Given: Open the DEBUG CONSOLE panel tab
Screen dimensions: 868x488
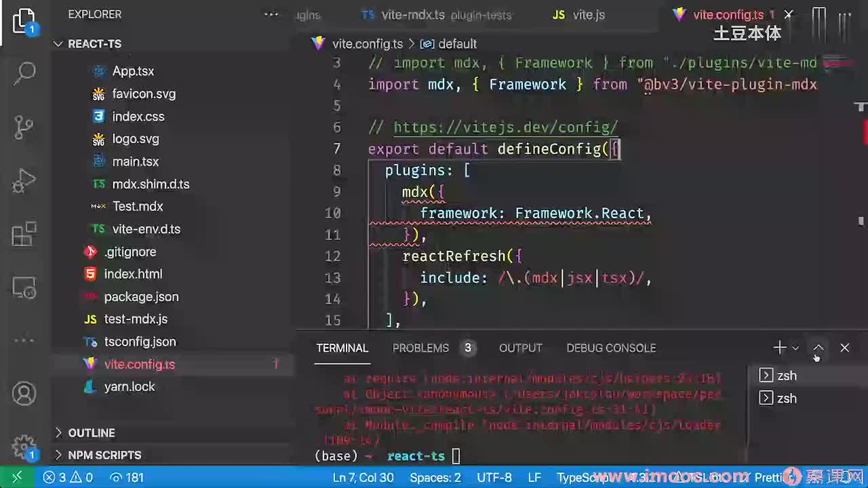Looking at the screenshot, I should (611, 348).
